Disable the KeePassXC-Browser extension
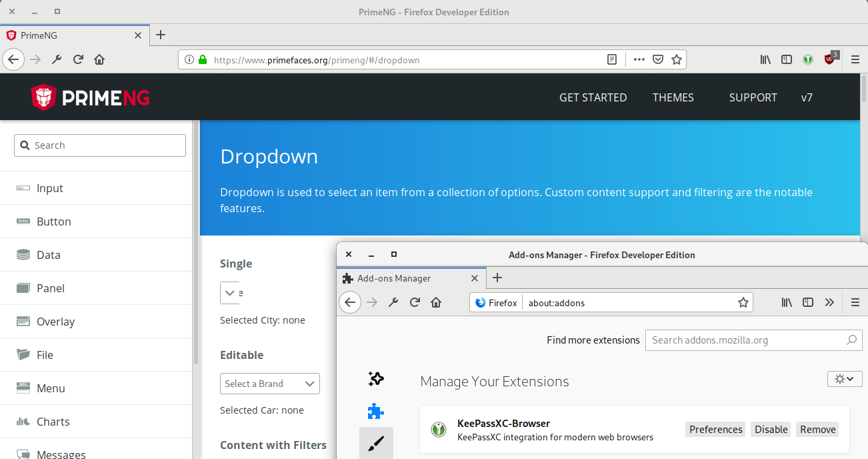Image resolution: width=868 pixels, height=459 pixels. click(770, 429)
